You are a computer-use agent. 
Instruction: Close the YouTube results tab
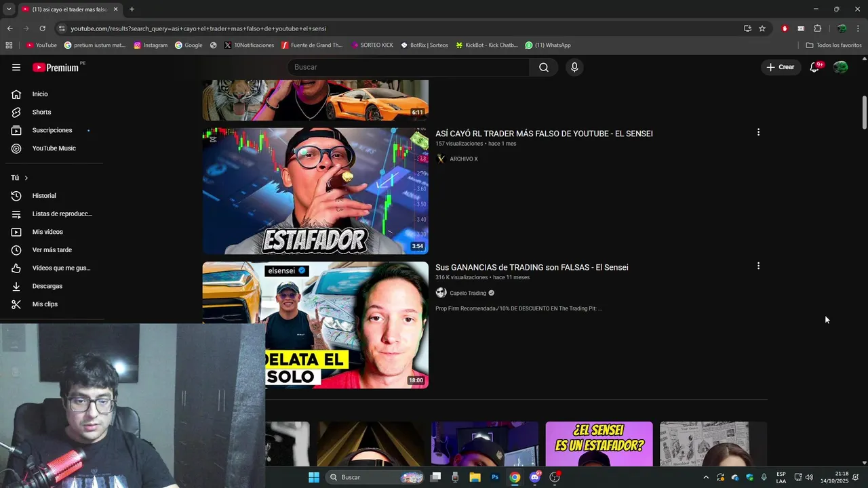[x=115, y=9]
